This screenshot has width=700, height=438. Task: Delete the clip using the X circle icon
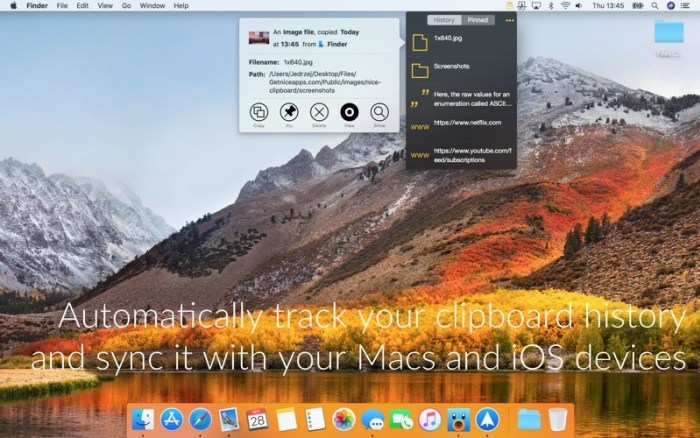pyautogui.click(x=319, y=112)
